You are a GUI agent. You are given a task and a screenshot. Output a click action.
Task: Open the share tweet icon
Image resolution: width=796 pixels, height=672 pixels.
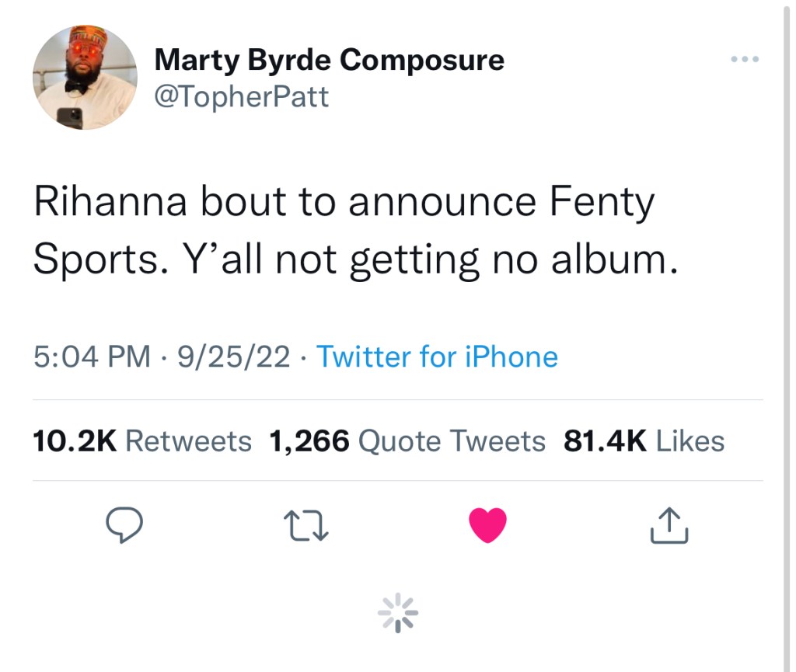(669, 524)
